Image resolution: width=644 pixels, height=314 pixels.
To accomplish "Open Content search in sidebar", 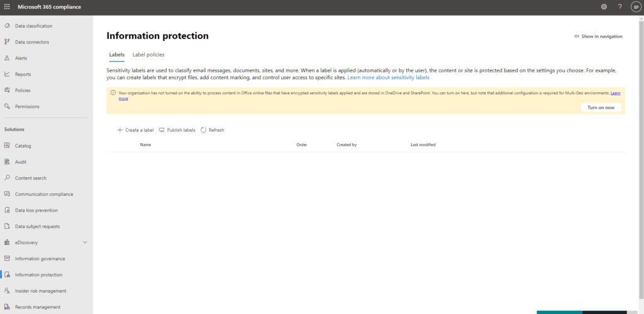I will pos(31,178).
